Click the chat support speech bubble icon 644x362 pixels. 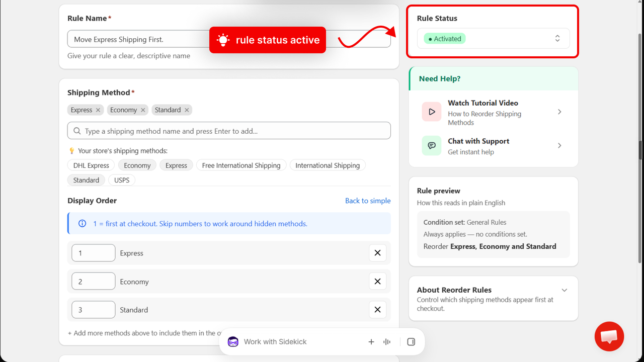432,146
